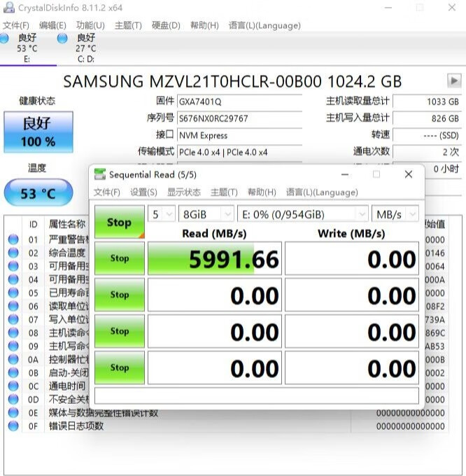
Task: Open unit dropdown showing MB/s
Action: pos(395,214)
